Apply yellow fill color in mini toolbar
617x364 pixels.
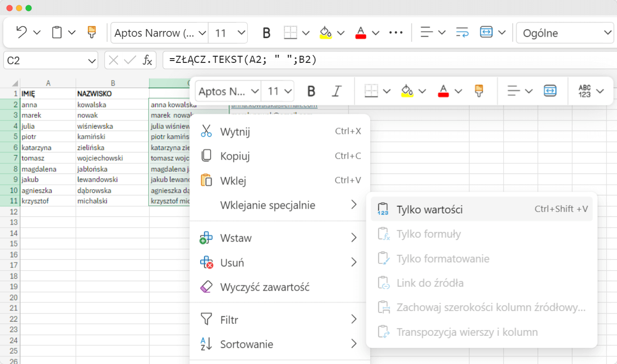407,91
